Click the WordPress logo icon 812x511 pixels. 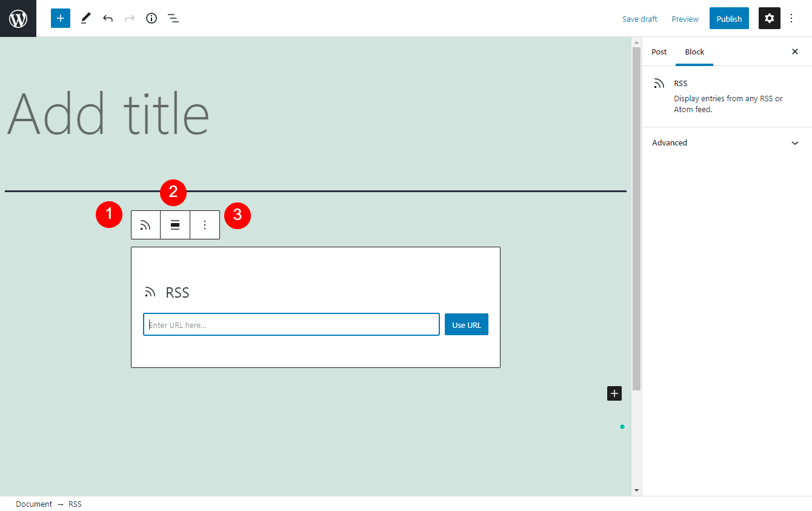pos(18,18)
